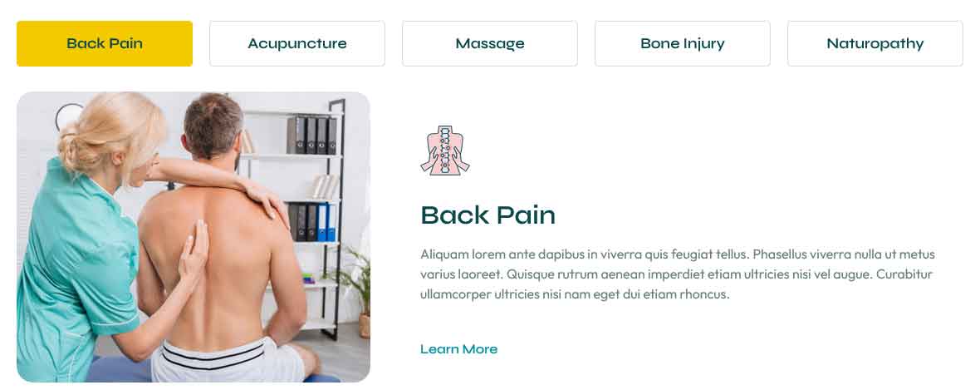Viewport: 980px width, 390px height.
Task: Open the therapist and patient photo
Action: [x=194, y=237]
